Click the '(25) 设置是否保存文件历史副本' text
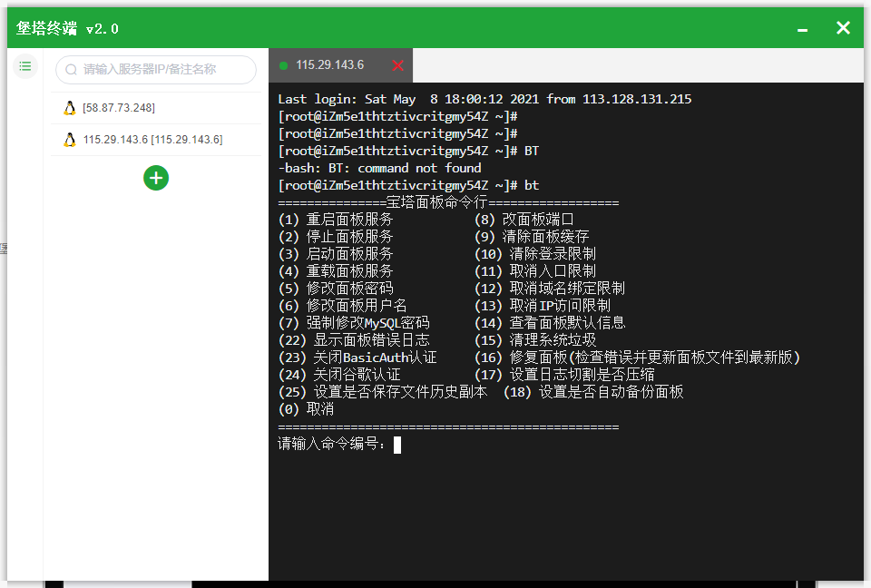The image size is (871, 588). coord(383,392)
